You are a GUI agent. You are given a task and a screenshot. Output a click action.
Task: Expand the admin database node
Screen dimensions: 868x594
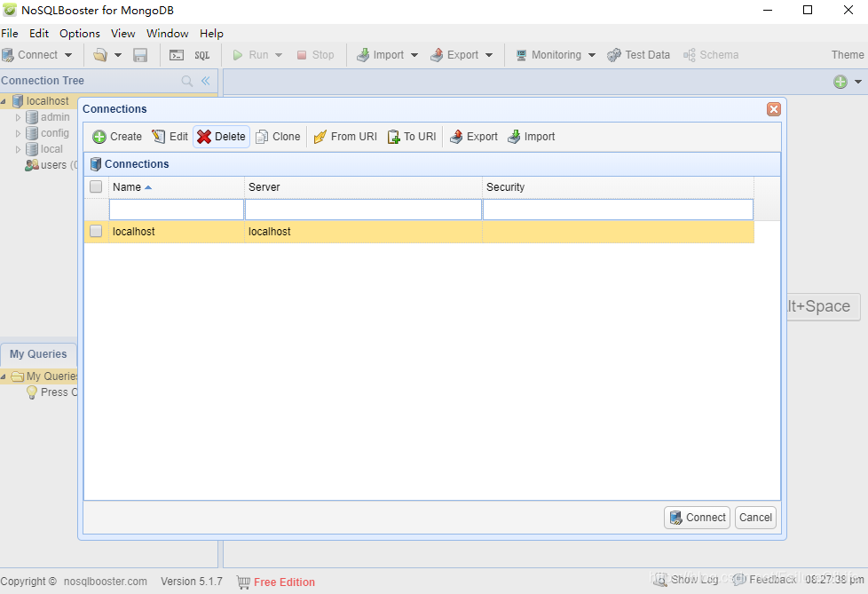click(18, 117)
